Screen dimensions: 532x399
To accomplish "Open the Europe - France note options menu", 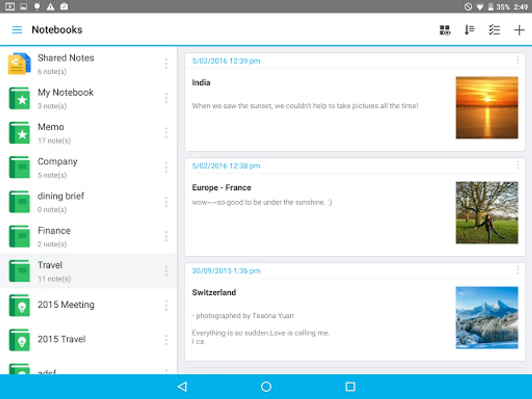I will (517, 166).
